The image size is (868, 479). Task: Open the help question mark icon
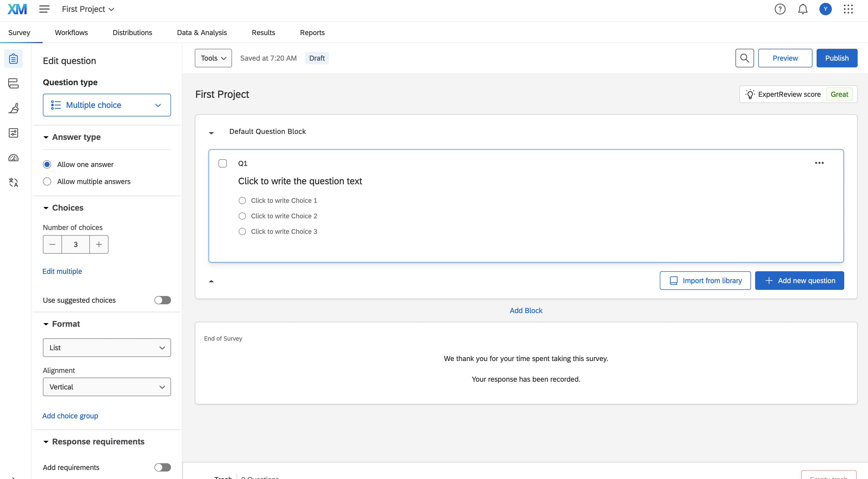coord(780,9)
